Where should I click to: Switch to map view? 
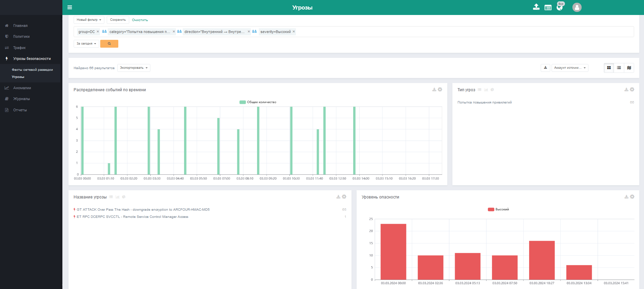[629, 68]
